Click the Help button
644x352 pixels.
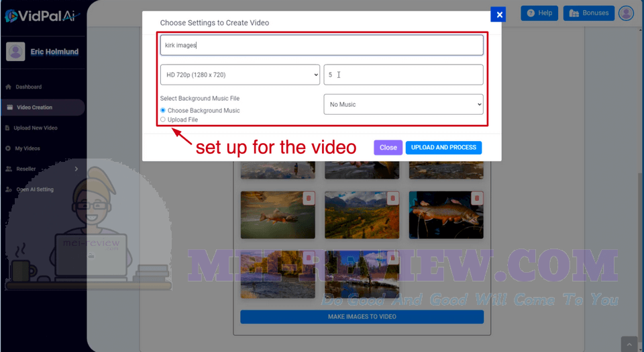tap(539, 13)
